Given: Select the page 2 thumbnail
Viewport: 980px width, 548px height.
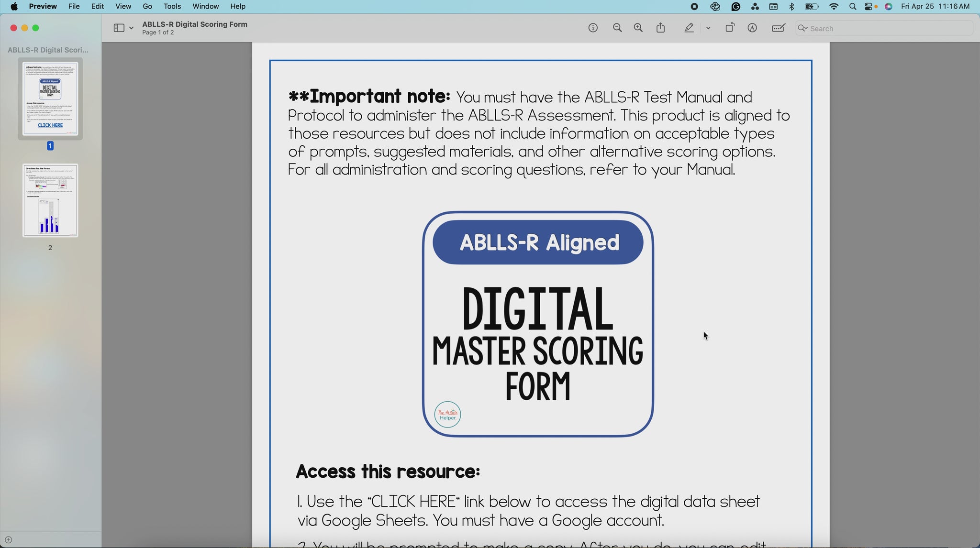Looking at the screenshot, I should (50, 200).
